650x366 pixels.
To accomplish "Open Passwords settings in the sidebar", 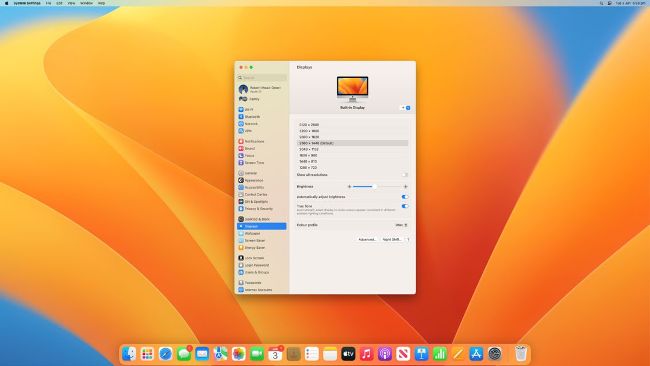I will click(262, 283).
